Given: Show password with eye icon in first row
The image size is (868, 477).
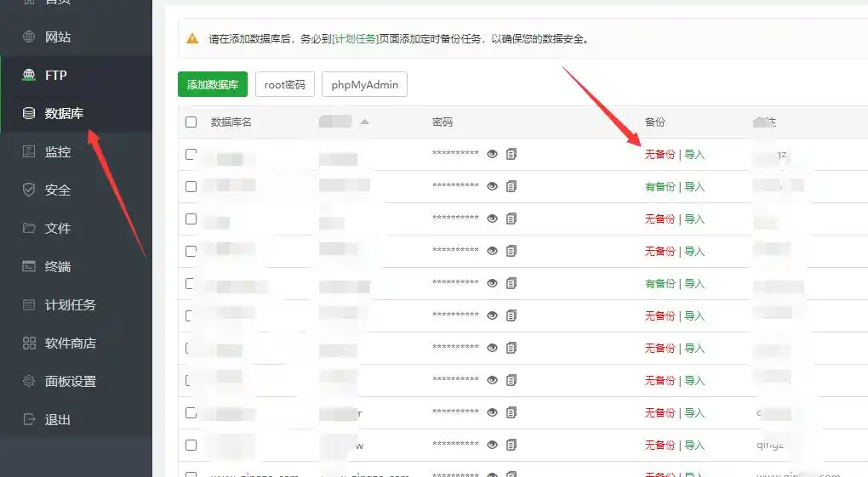Looking at the screenshot, I should point(492,154).
